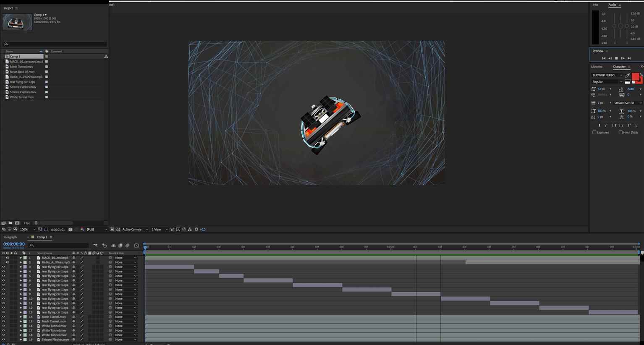This screenshot has width=644, height=345.
Task: Open project flowchart icon beside Comp 1
Action: [x=106, y=56]
